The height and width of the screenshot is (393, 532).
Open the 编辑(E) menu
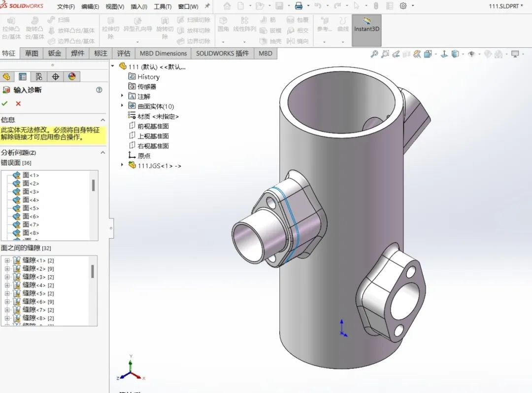tap(90, 6)
